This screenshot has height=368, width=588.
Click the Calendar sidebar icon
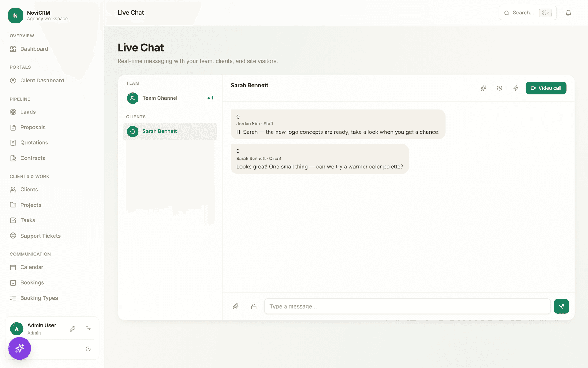pos(13,267)
